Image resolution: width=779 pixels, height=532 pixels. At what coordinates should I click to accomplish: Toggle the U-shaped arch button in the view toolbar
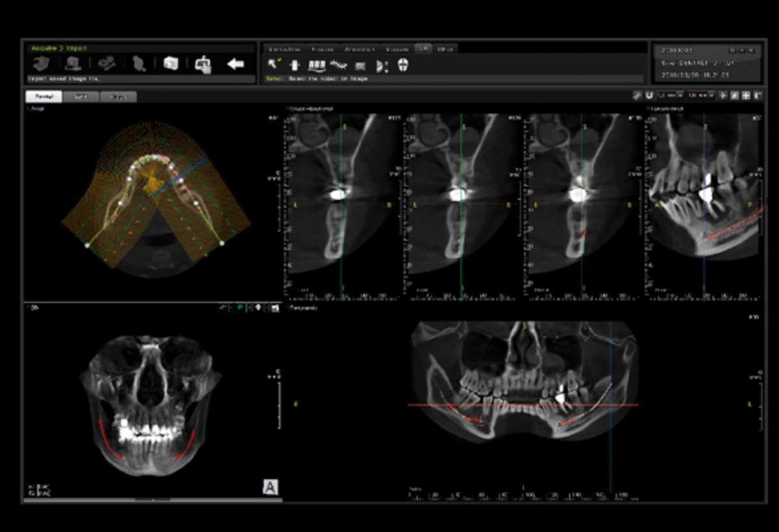[x=649, y=96]
